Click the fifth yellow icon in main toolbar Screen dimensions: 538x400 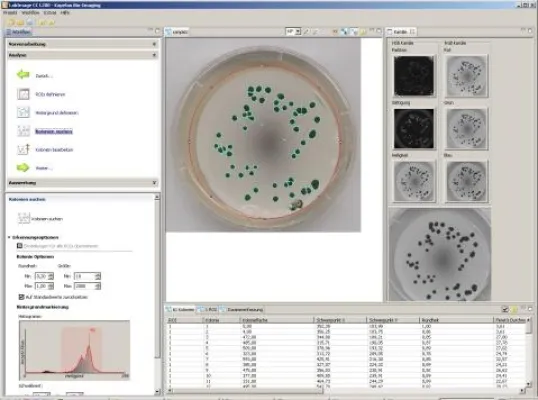click(51, 22)
